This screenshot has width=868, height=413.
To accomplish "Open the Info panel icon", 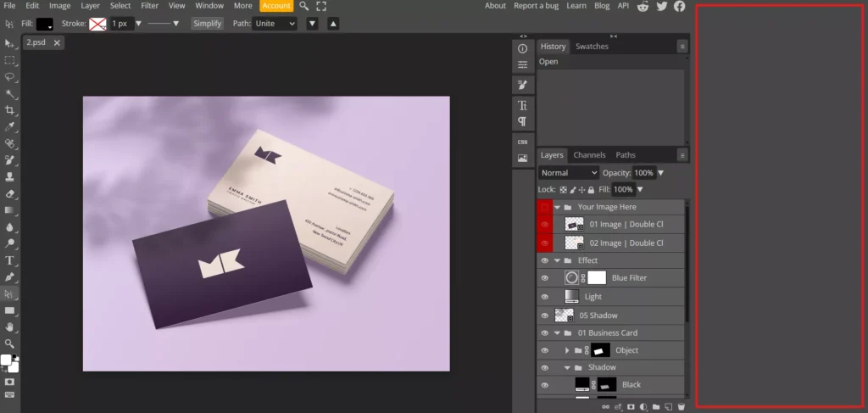I will pyautogui.click(x=522, y=48).
